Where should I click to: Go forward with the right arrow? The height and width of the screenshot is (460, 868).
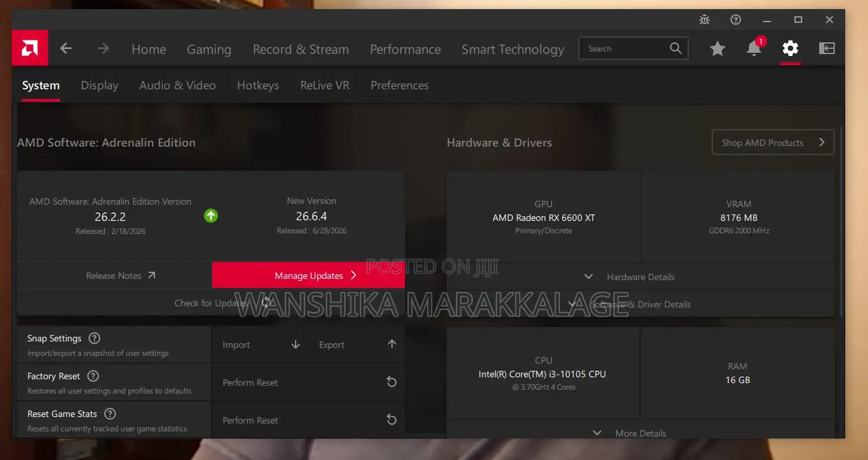(103, 48)
